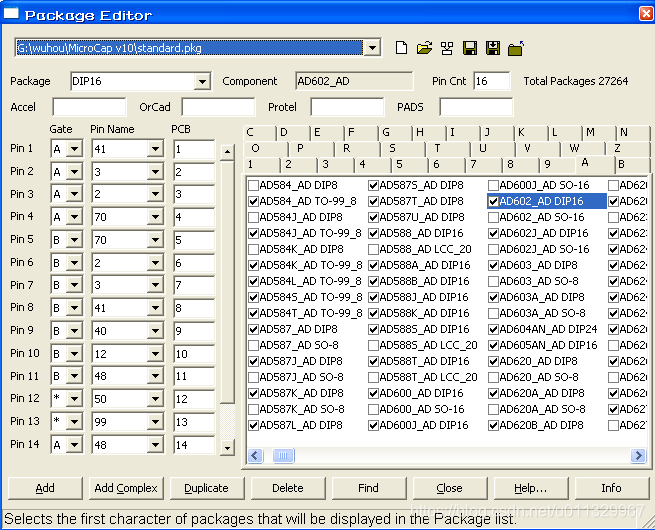Expand Pin 8 Gate dropdown
The height and width of the screenshot is (530, 655).
74,308
